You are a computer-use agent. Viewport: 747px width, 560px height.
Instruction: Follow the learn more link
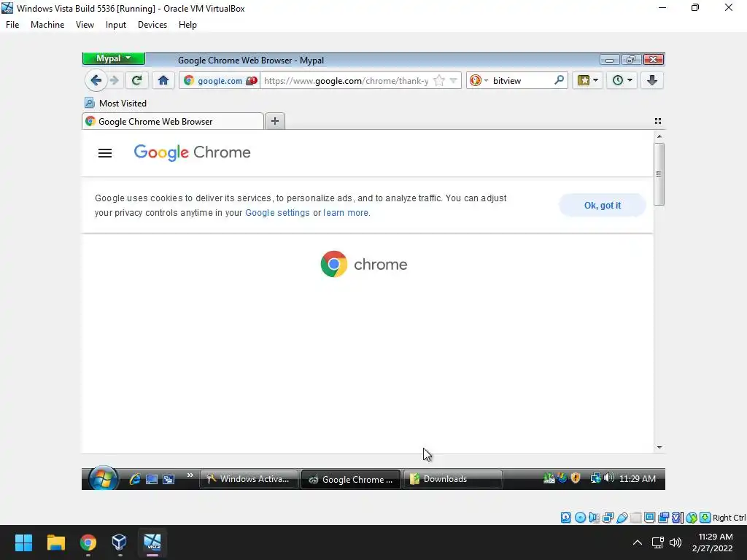click(x=345, y=213)
